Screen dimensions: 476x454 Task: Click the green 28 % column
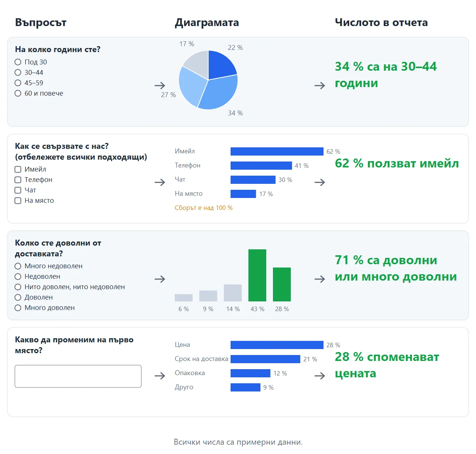(282, 284)
